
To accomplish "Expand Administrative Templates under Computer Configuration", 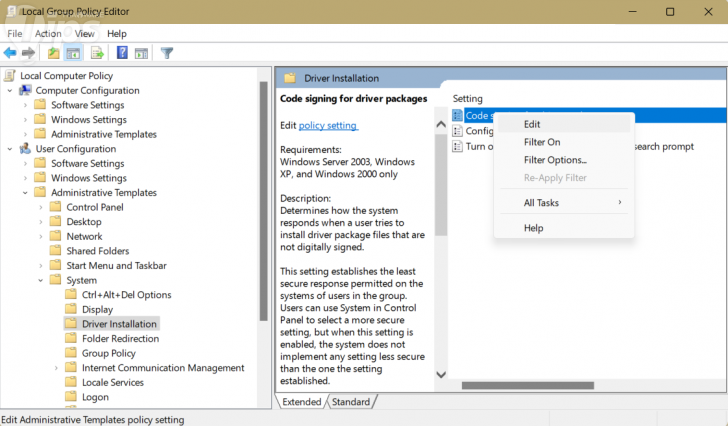I will [25, 135].
